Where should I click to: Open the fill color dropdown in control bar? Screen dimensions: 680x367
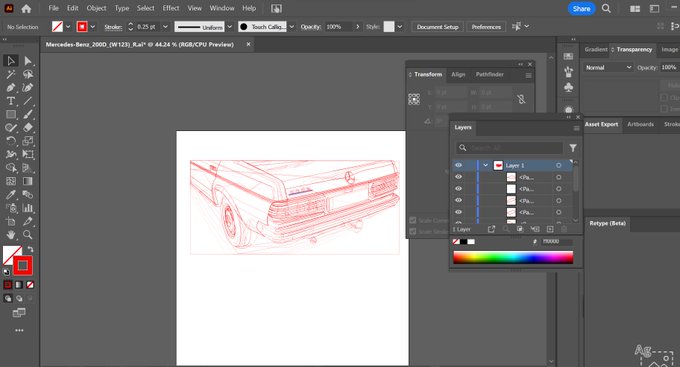(x=68, y=27)
